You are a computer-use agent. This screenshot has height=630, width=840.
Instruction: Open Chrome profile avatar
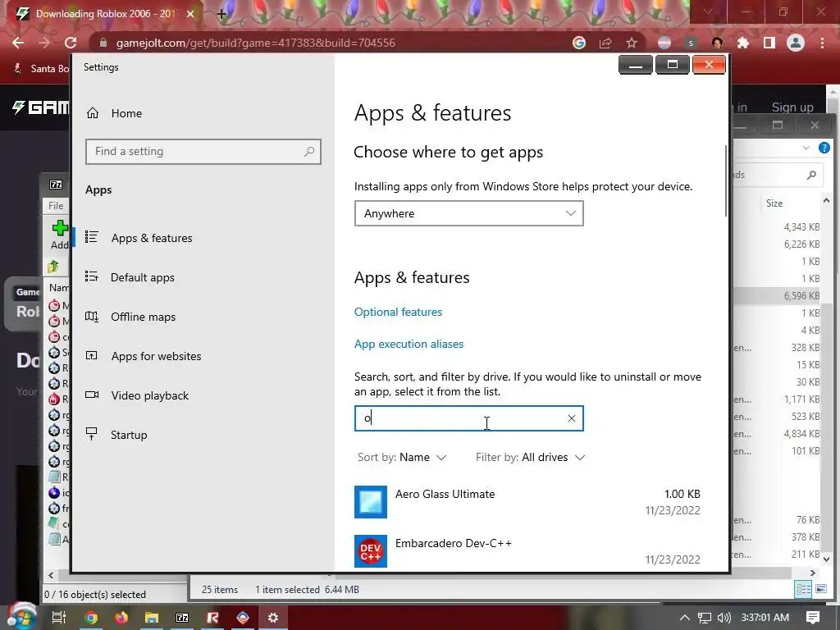(x=796, y=43)
